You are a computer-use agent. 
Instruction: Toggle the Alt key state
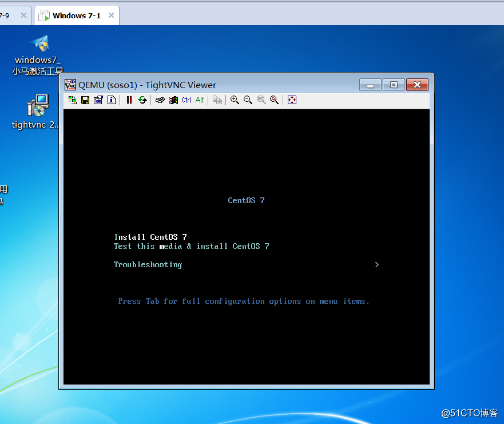click(x=200, y=100)
